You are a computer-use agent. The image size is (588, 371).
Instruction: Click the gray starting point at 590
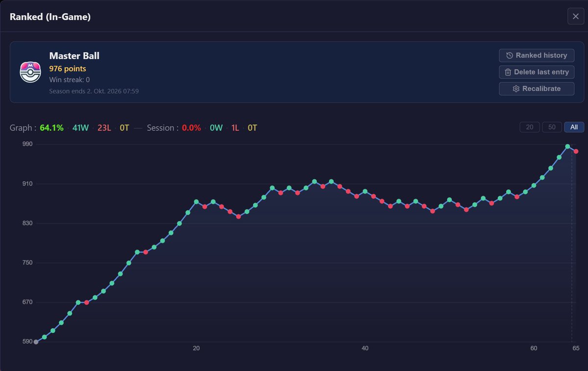[x=36, y=342]
